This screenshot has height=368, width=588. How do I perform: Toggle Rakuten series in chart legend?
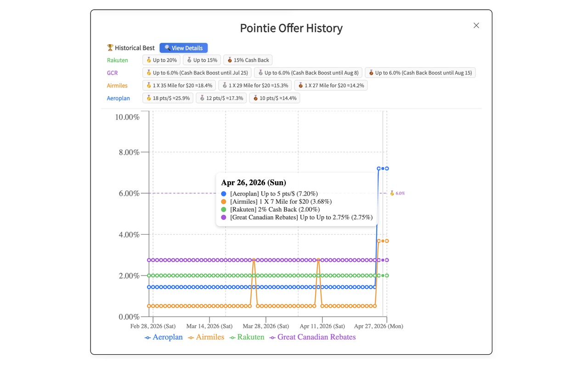point(247,337)
